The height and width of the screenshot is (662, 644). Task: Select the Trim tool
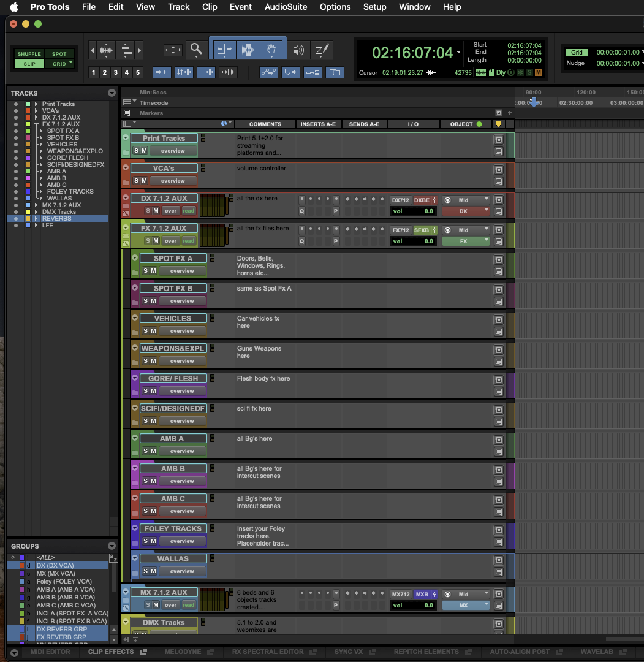pyautogui.click(x=224, y=50)
